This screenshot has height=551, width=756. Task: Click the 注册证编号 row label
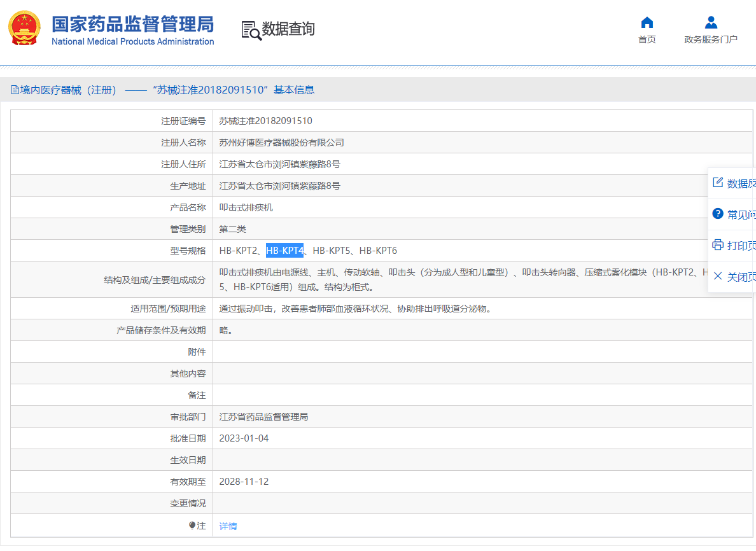click(183, 121)
